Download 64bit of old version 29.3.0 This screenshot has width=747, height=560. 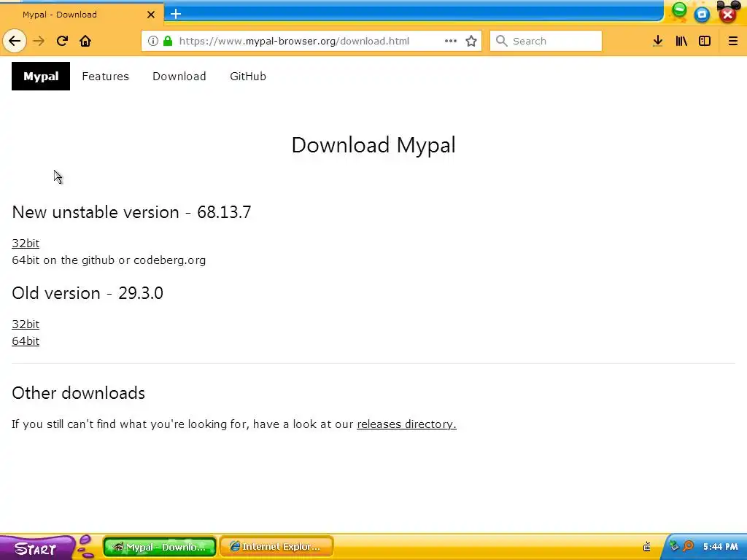26,341
